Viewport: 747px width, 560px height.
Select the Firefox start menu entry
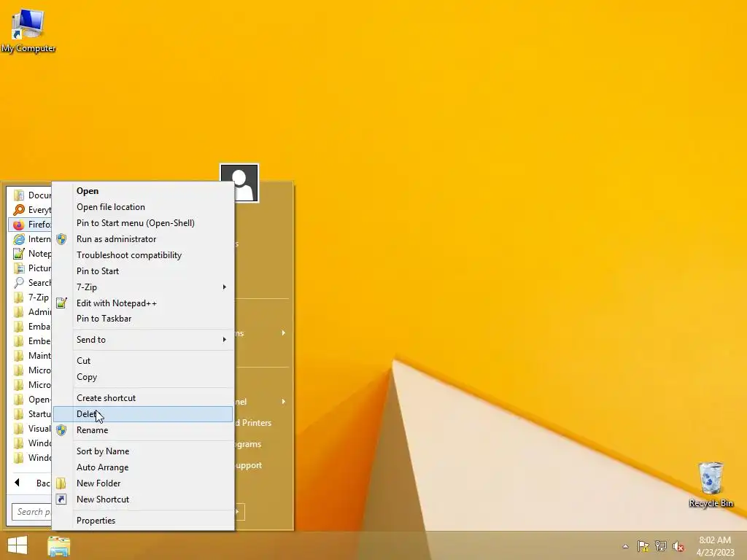[31, 225]
